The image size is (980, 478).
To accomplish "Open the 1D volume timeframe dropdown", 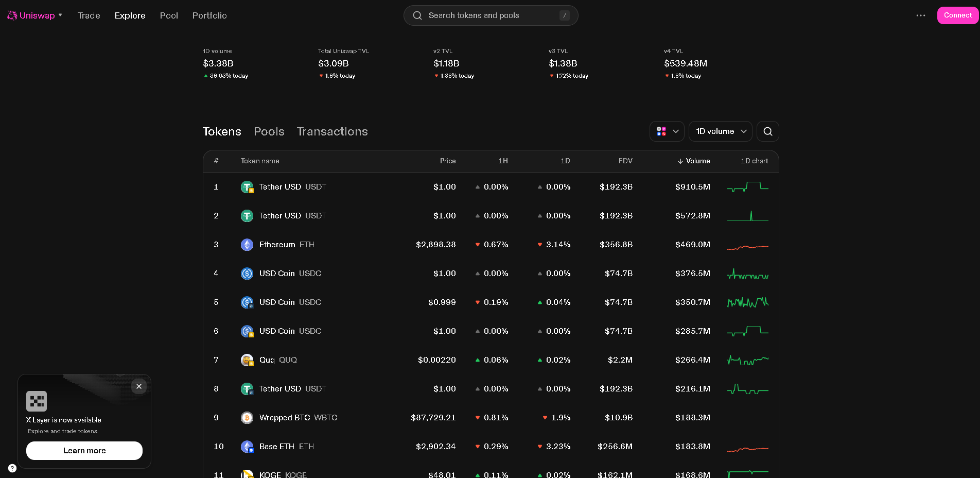I will click(720, 131).
